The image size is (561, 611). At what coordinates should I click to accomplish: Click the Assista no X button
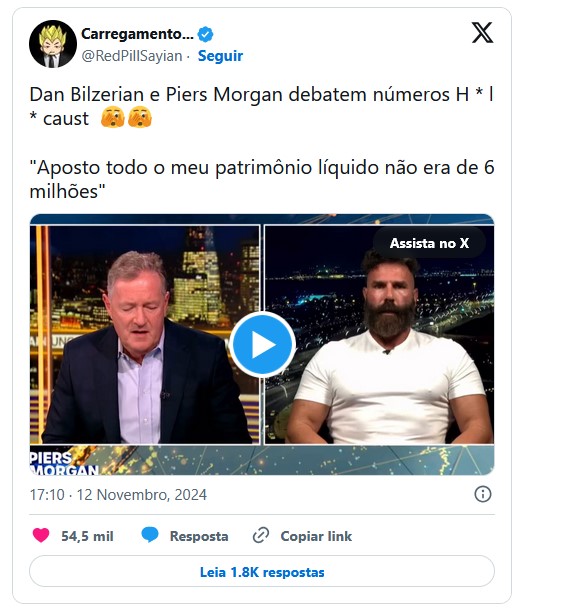click(x=429, y=243)
